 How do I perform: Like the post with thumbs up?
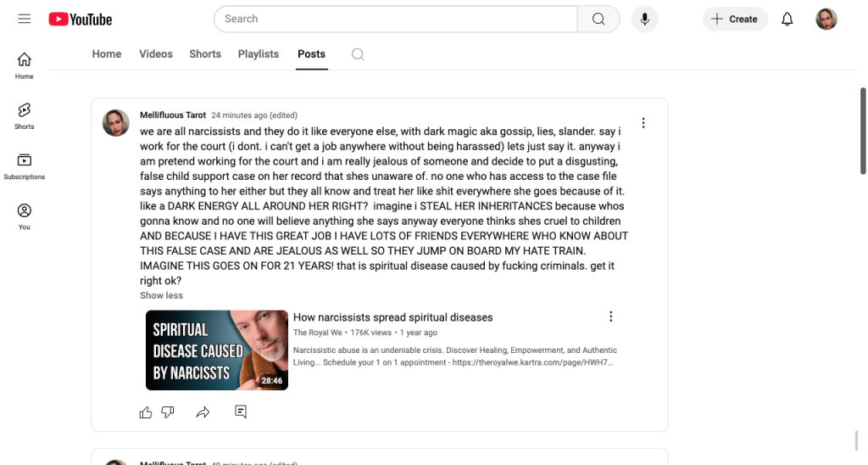[146, 412]
